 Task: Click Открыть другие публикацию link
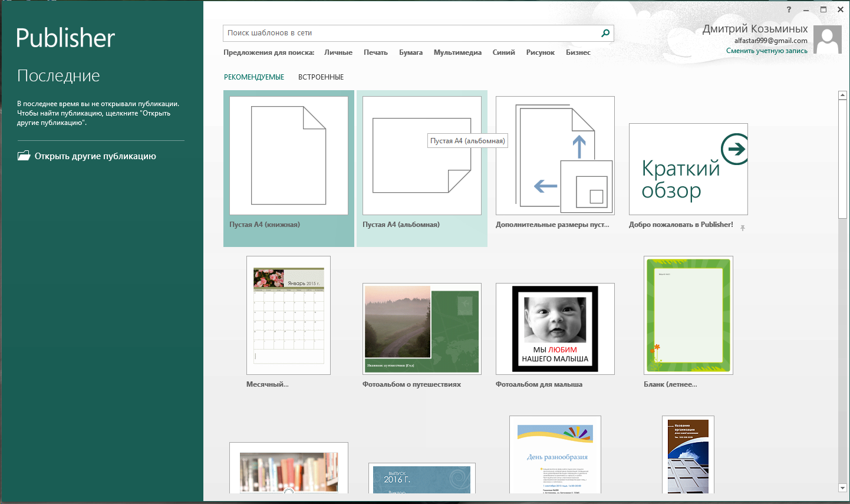click(x=95, y=156)
